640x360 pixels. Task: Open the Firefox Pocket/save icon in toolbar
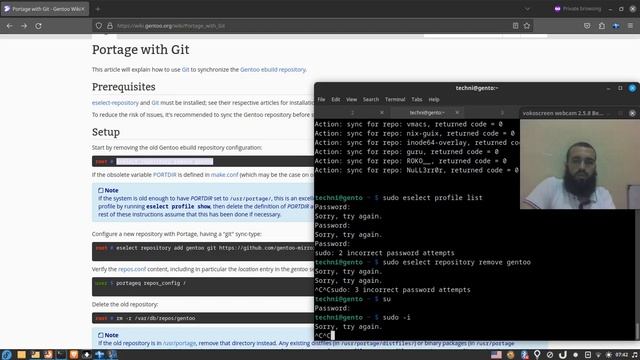(587, 26)
